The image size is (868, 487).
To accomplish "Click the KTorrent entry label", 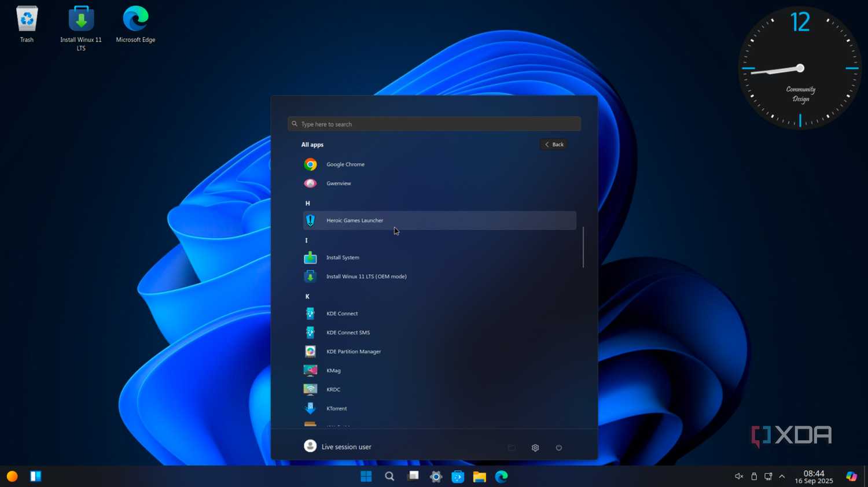I will pos(337,408).
